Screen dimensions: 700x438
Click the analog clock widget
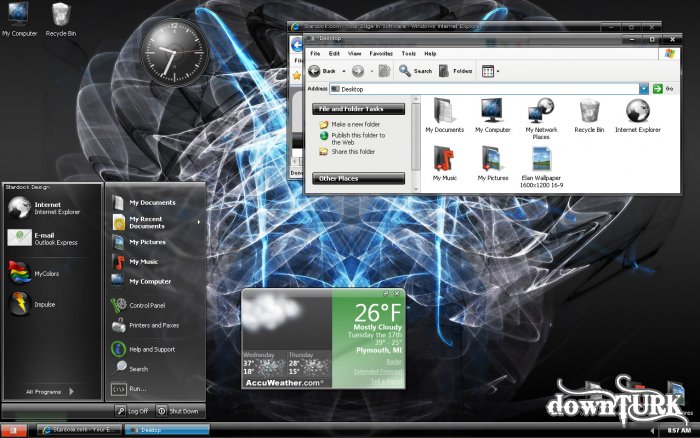tap(175, 53)
